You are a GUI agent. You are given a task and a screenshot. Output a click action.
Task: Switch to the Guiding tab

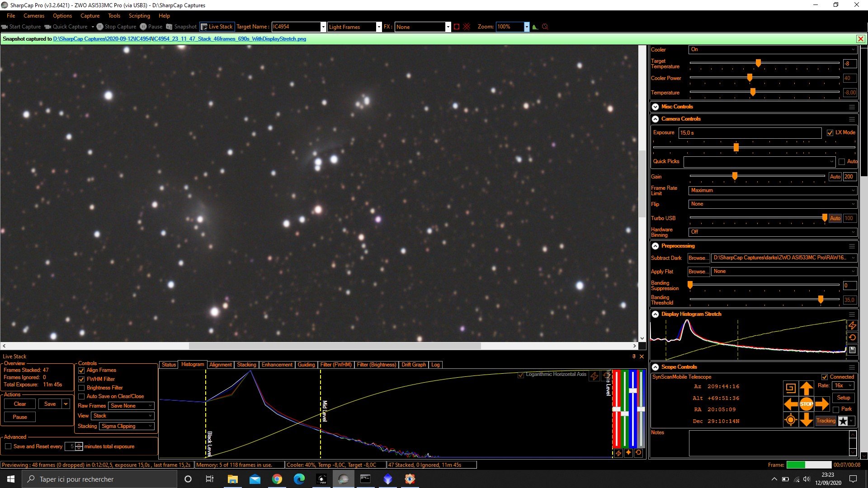pos(306,365)
